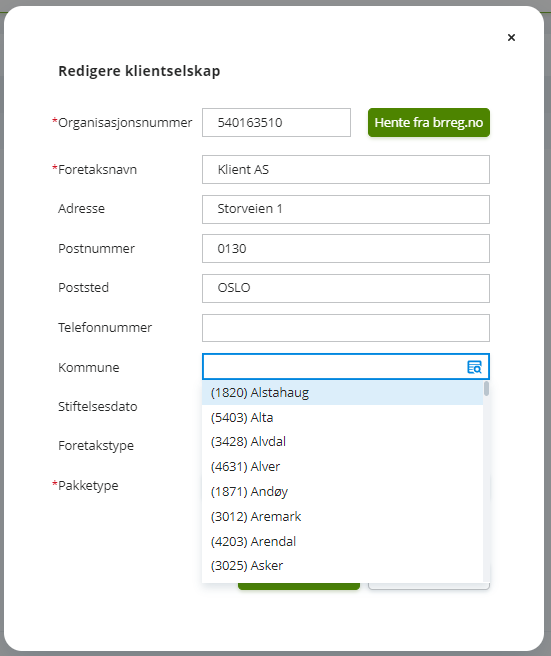551x656 pixels.
Task: Click the Postnummer field with 0130
Action: click(346, 249)
